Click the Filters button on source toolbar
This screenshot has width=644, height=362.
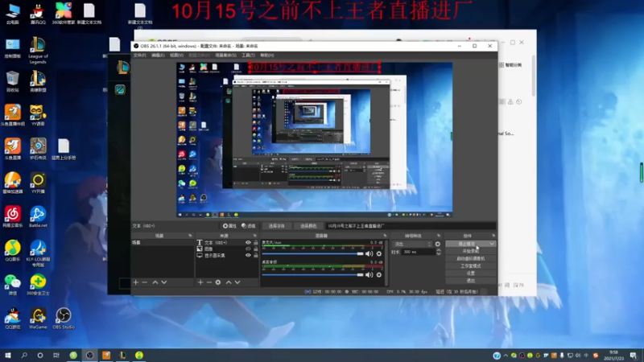tap(249, 226)
